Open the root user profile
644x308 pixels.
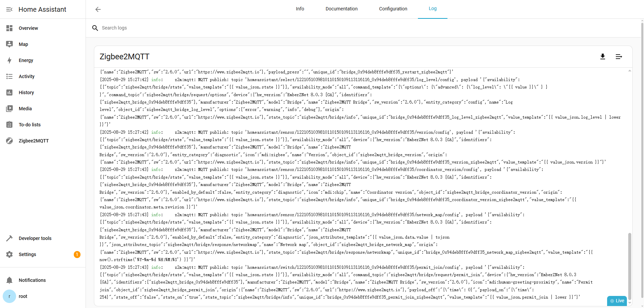click(x=23, y=296)
